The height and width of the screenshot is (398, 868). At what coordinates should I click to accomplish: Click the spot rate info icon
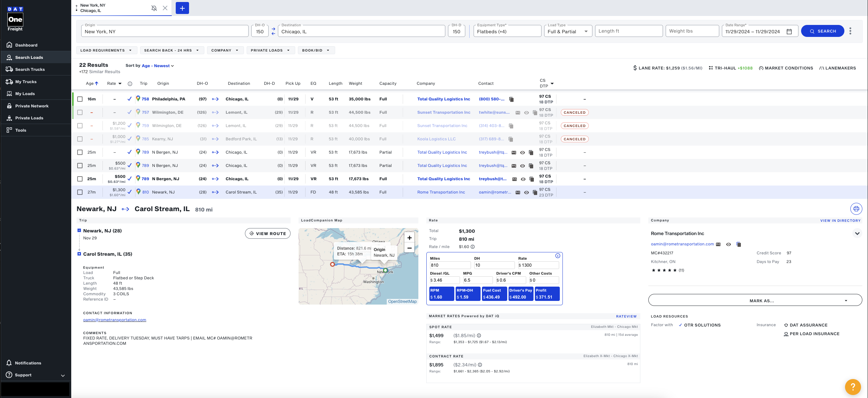[x=479, y=336]
